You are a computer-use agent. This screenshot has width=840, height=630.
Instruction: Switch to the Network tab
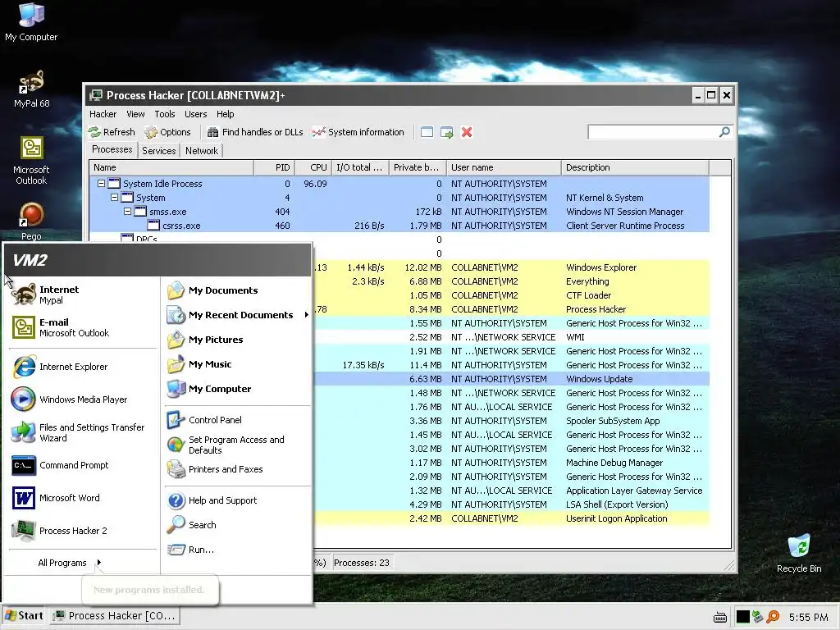202,151
